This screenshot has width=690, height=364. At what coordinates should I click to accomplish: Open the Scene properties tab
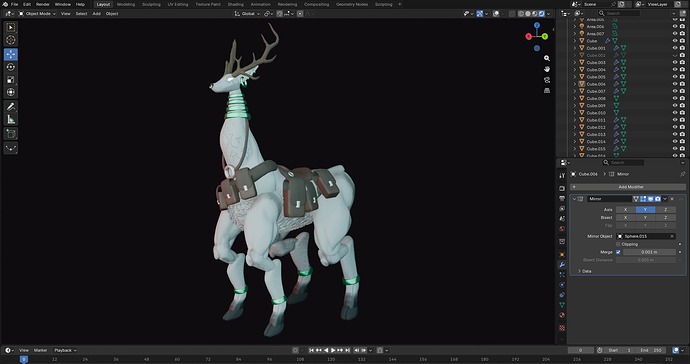coord(562,218)
